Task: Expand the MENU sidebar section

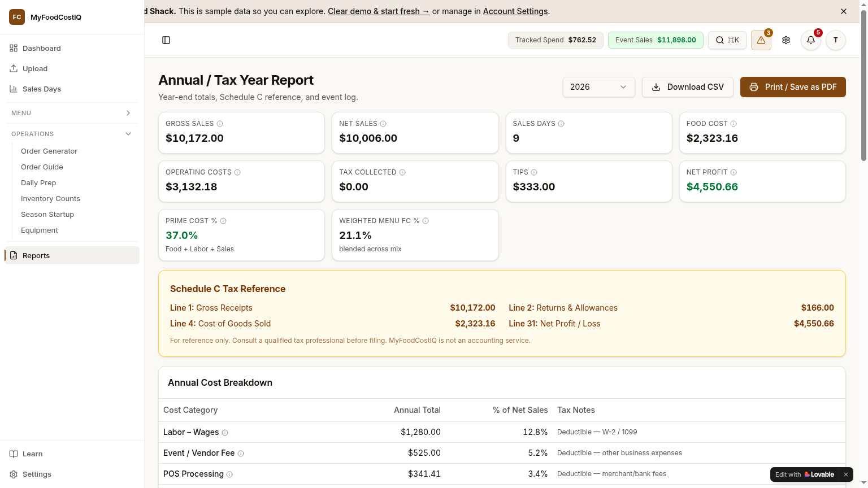Action: tap(72, 113)
